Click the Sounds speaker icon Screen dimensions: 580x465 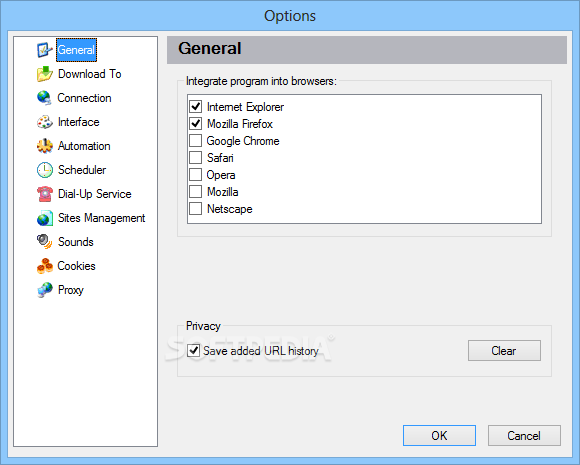[x=44, y=242]
